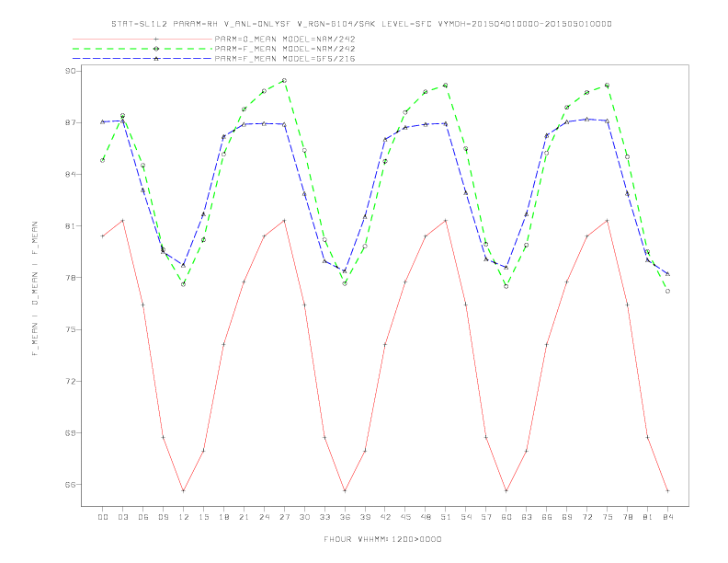
Task: Click x-axis forecast hour label 03
Action: 122,517
